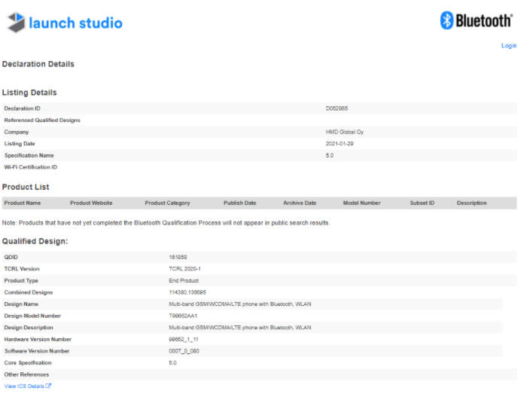This screenshot has width=532, height=403.
Task: Click the Product Category column header
Action: [x=167, y=203]
